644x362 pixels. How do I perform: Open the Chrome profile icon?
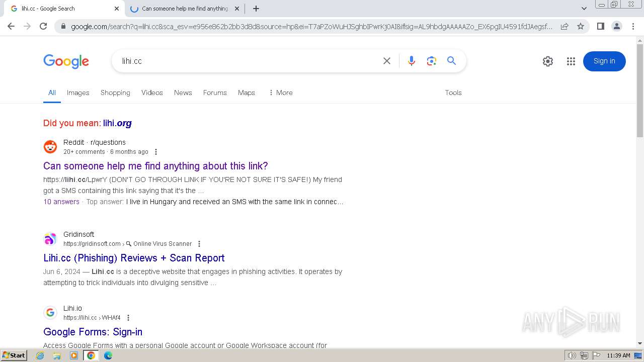coord(616,26)
